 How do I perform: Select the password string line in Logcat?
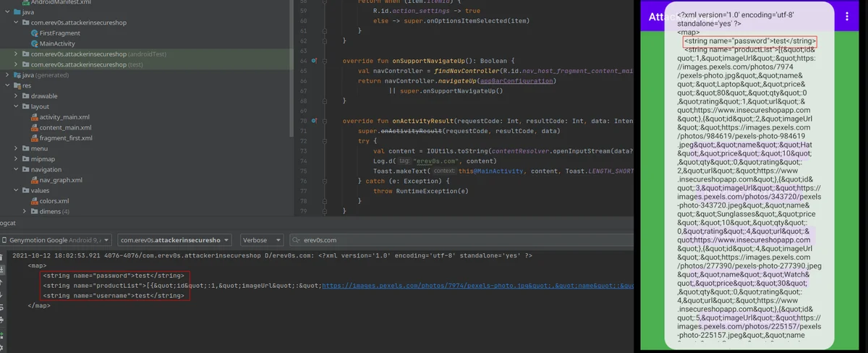coord(114,276)
